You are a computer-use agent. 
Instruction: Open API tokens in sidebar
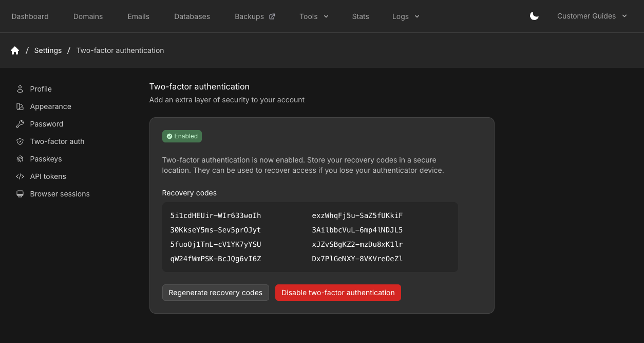coord(48,176)
